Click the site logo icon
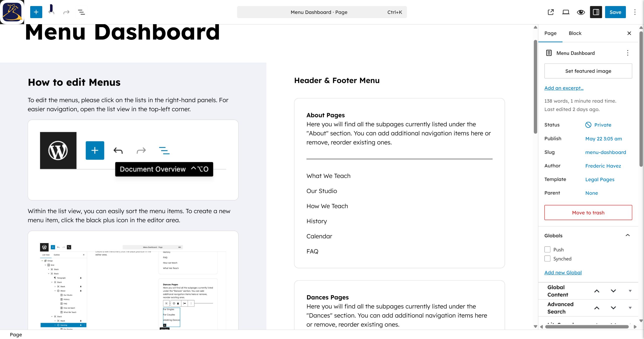644x339 pixels. 12,12
